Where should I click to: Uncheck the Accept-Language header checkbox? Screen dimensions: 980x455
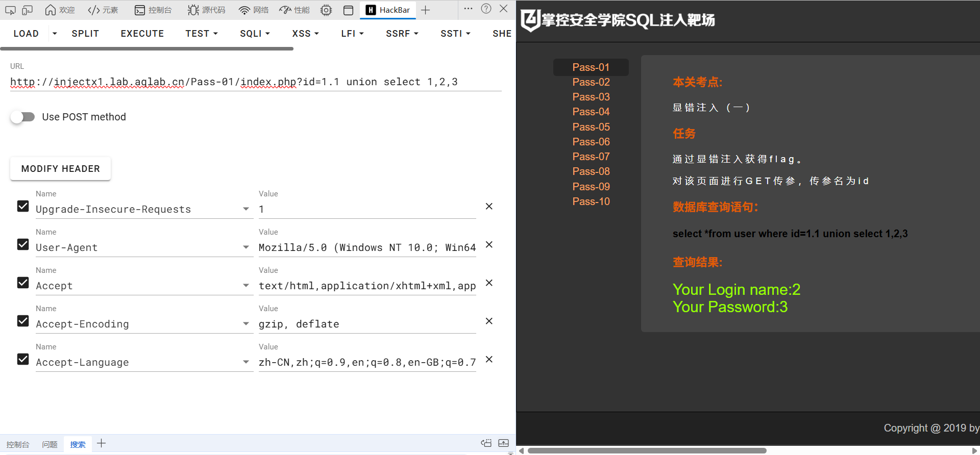pos(23,359)
